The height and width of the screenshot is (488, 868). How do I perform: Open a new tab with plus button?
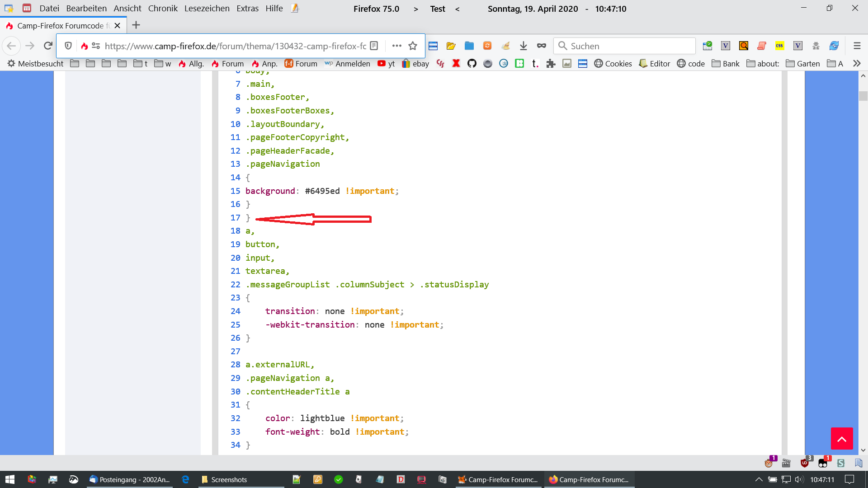(136, 25)
